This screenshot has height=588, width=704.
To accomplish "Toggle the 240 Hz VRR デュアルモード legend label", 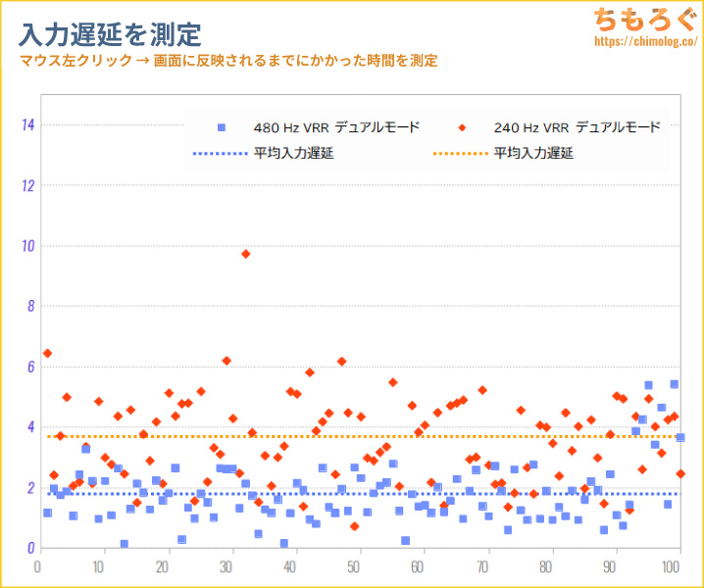I will [577, 127].
